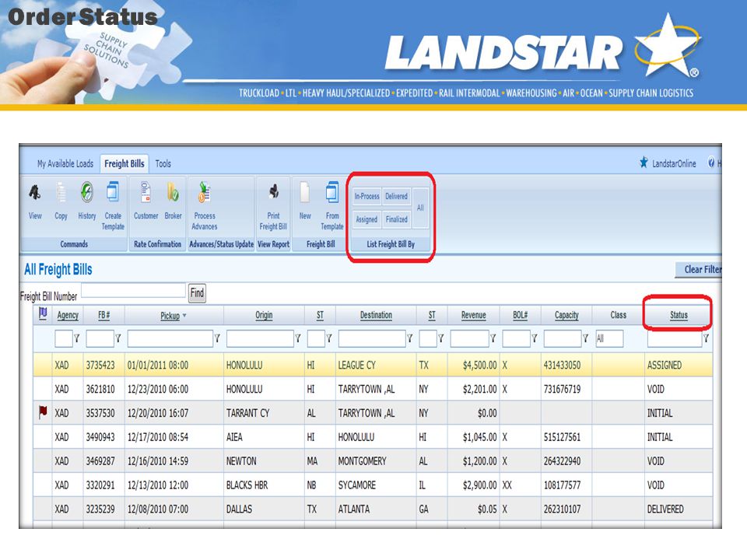Click the View binoculars icon
The width and height of the screenshot is (747, 560).
35,192
